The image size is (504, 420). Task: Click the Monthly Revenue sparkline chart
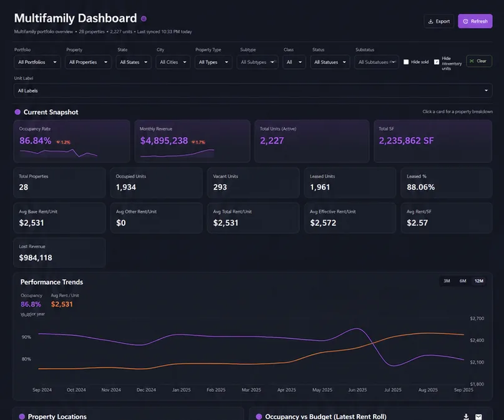click(177, 154)
